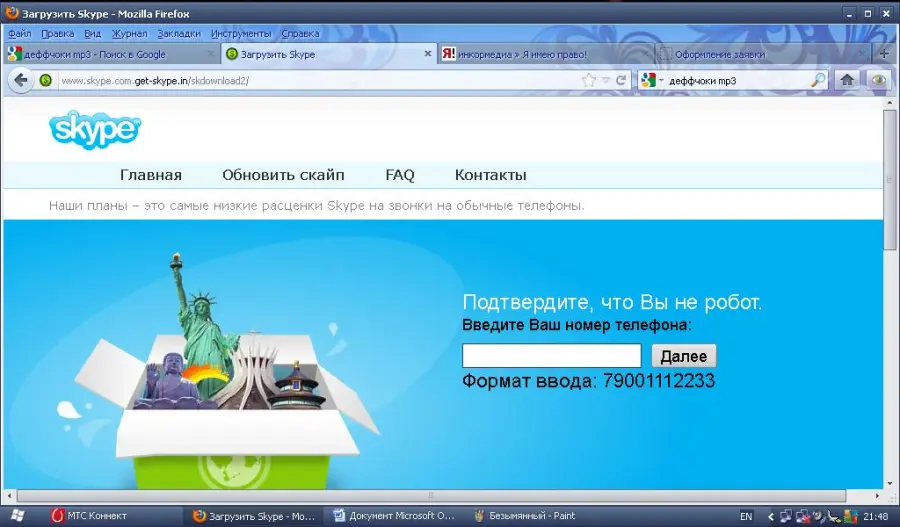Show hidden tray icons with the chevron
Viewport: 900px width, 527px height.
point(771,517)
